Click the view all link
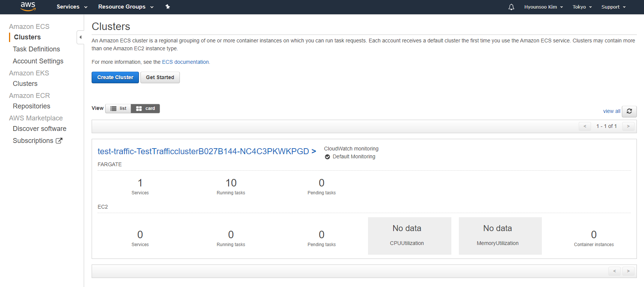Screen dimensions: 644x287 point(612,111)
